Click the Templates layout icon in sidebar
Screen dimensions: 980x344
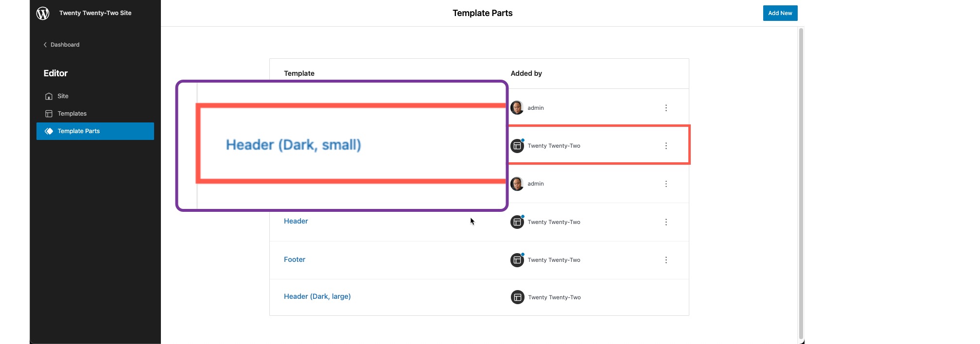coord(49,114)
